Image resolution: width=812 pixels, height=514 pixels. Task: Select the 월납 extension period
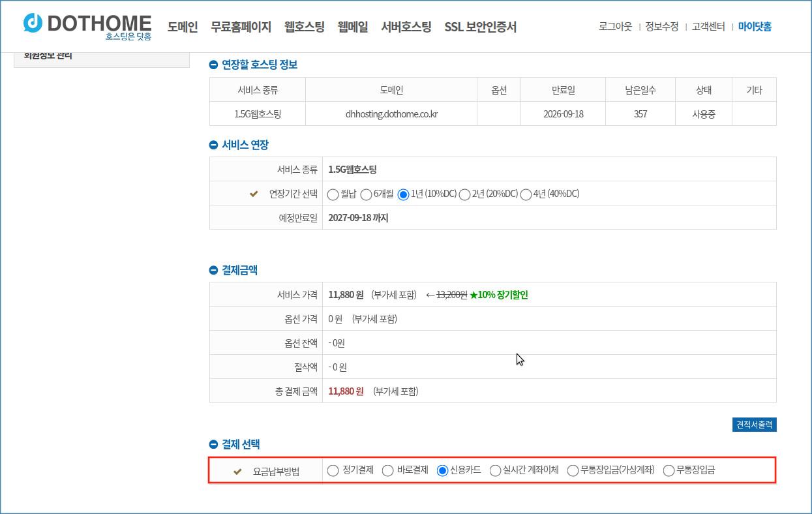click(333, 194)
